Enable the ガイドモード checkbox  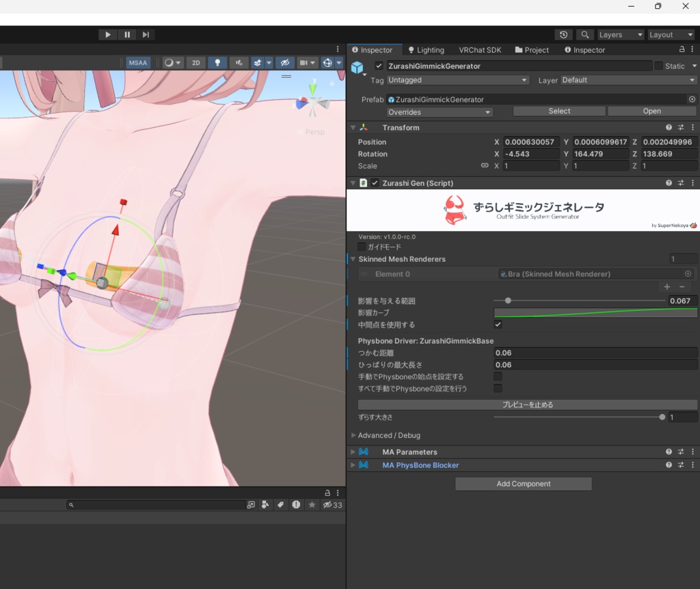click(362, 247)
